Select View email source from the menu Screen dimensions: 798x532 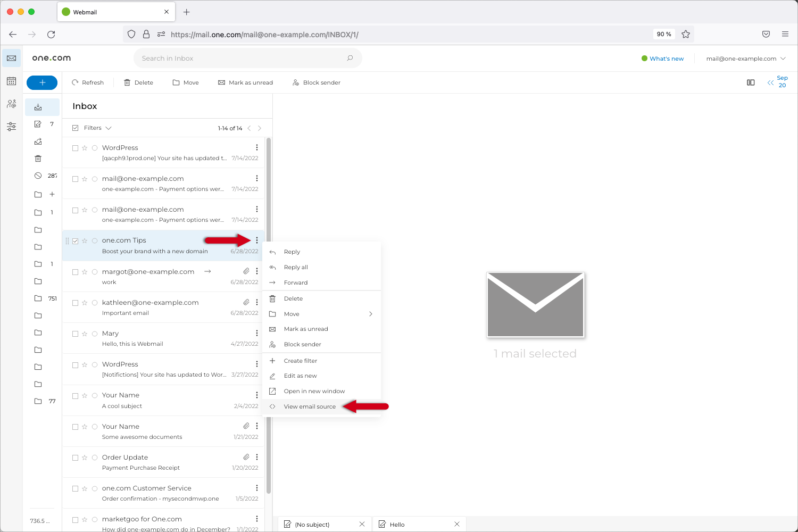[310, 406]
